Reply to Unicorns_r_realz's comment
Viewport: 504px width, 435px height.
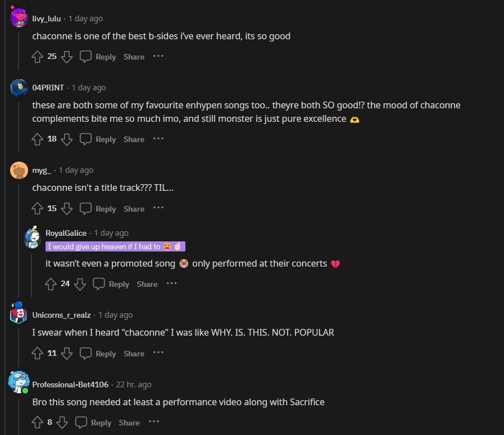[x=98, y=354]
